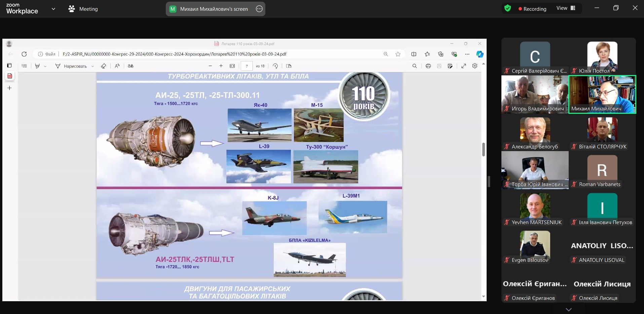Screen dimensions: 644x314
Task: Expand the highlighter options dropdown arrow
Action: click(45, 66)
